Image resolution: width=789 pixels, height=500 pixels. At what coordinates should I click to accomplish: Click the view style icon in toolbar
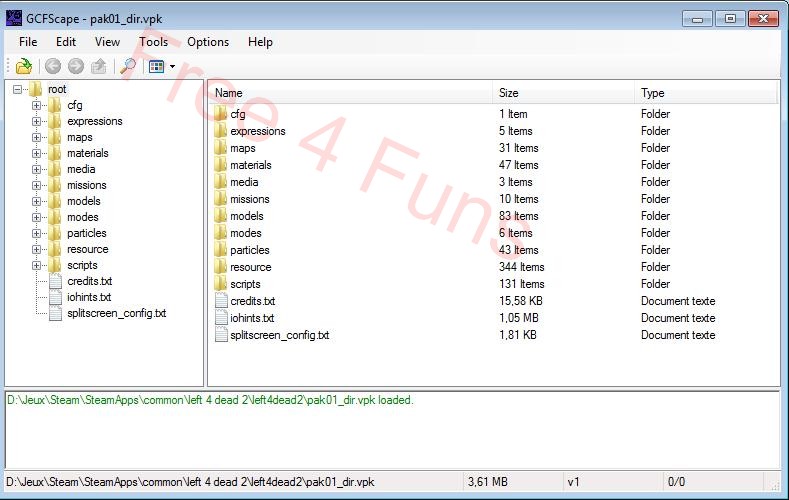[156, 67]
